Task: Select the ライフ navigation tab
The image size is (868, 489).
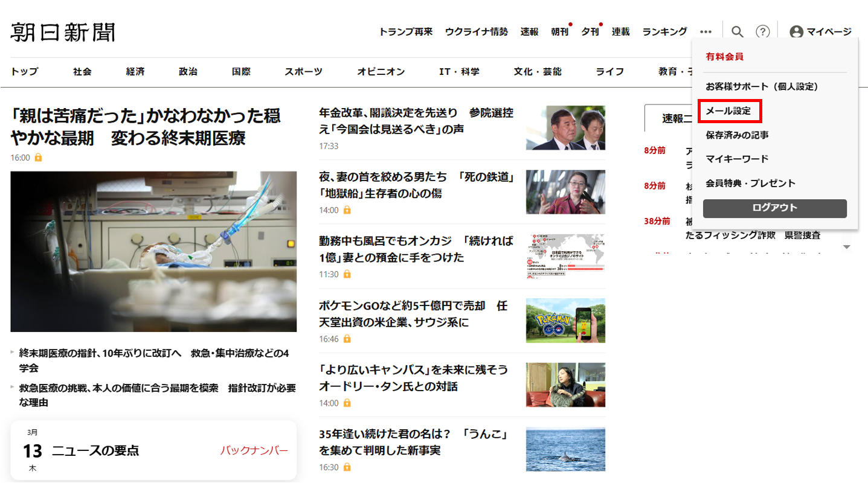Action: [x=610, y=71]
